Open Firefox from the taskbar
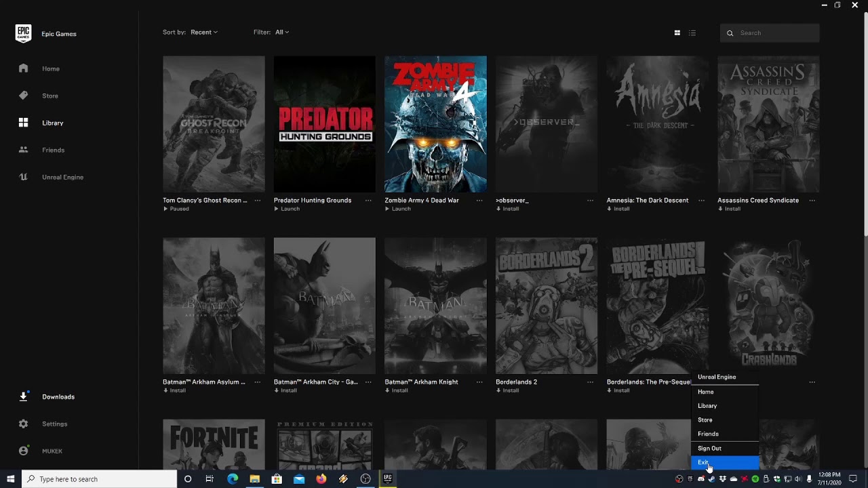868x488 pixels. 321,479
